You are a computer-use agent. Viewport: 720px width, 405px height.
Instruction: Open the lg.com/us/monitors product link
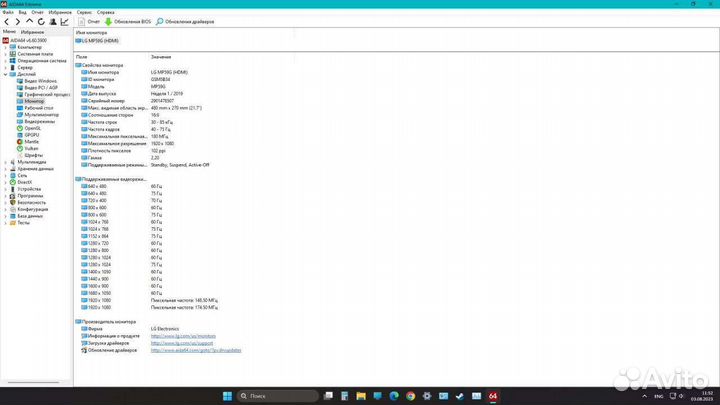point(183,336)
